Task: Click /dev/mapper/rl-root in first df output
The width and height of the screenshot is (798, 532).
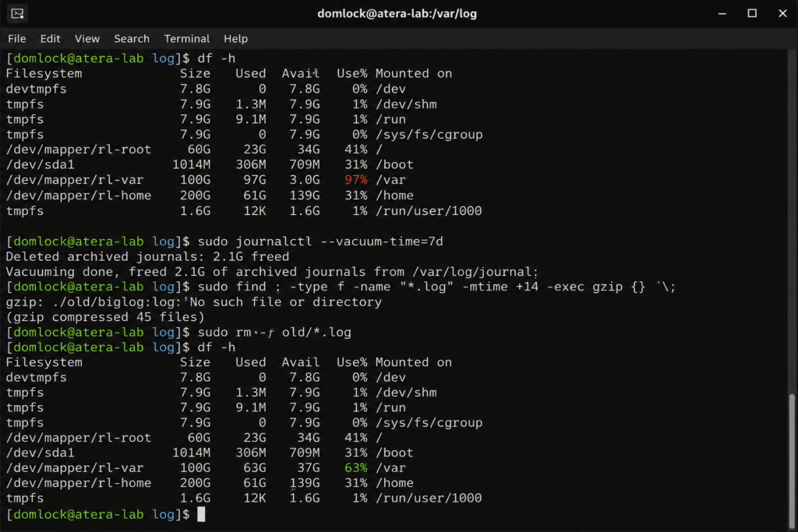Action: pyautogui.click(x=79, y=150)
